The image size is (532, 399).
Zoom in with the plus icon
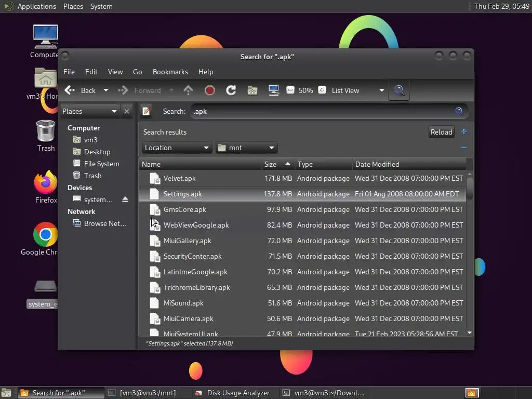(322, 90)
